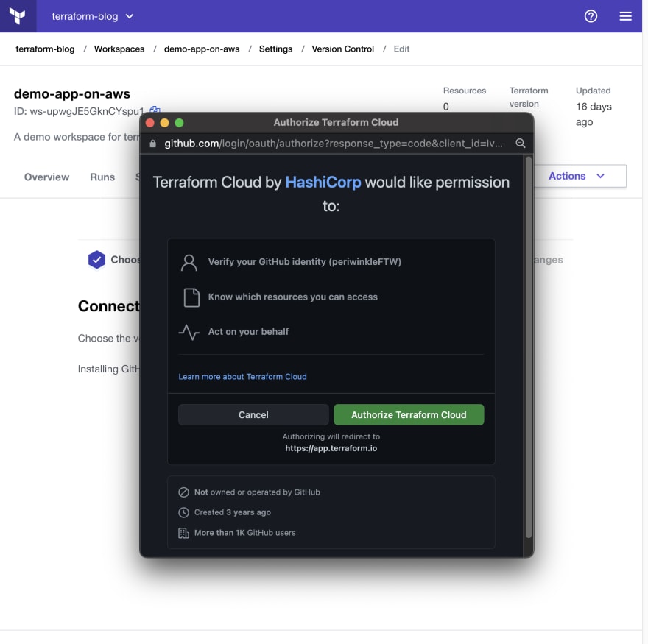The image size is (648, 644).
Task: Click the lock icon in the popup address bar
Action: pos(153,144)
